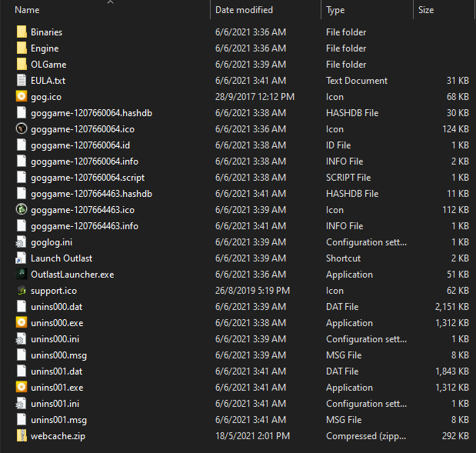Select the EULA.txt text document
This screenshot has height=453, width=476.
pyautogui.click(x=48, y=81)
